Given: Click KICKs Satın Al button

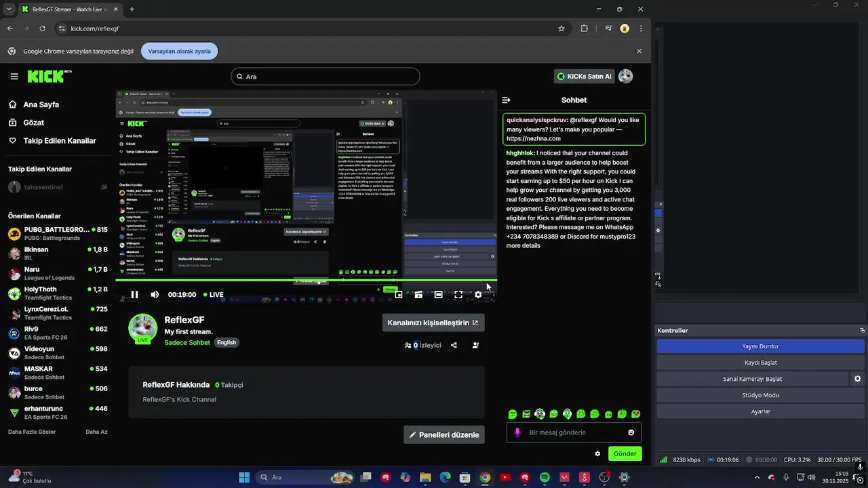Looking at the screenshot, I should (x=584, y=77).
